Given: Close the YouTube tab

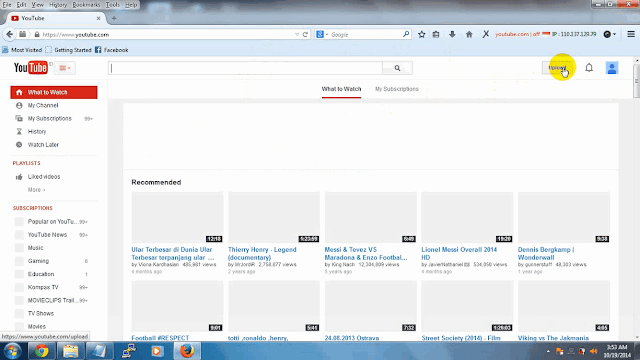Looking at the screenshot, I should coord(98,18).
